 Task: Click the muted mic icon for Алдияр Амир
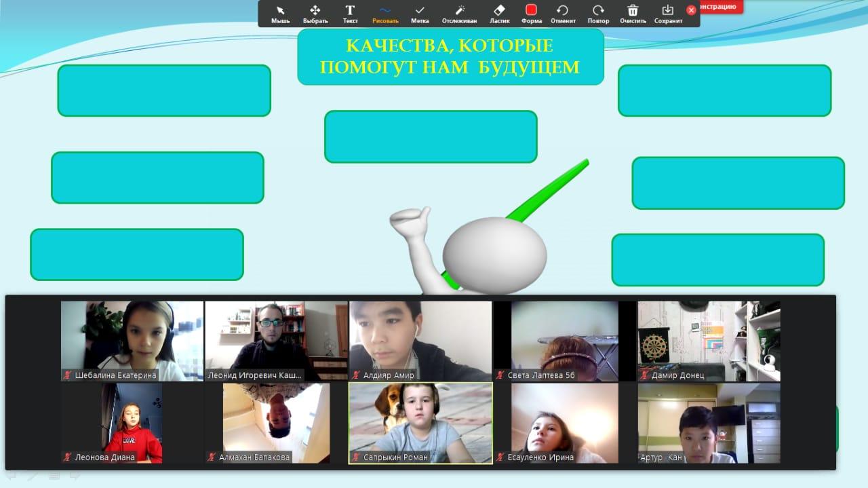coord(356,375)
